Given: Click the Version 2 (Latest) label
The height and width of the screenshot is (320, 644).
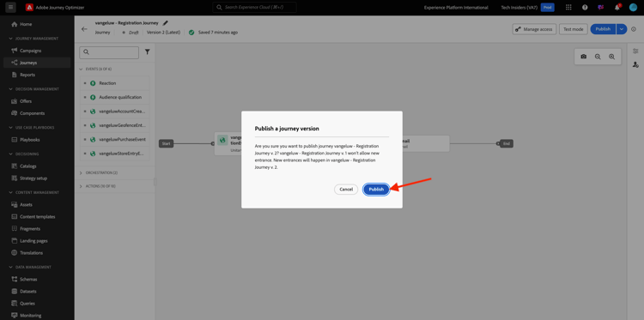Looking at the screenshot, I should (163, 33).
